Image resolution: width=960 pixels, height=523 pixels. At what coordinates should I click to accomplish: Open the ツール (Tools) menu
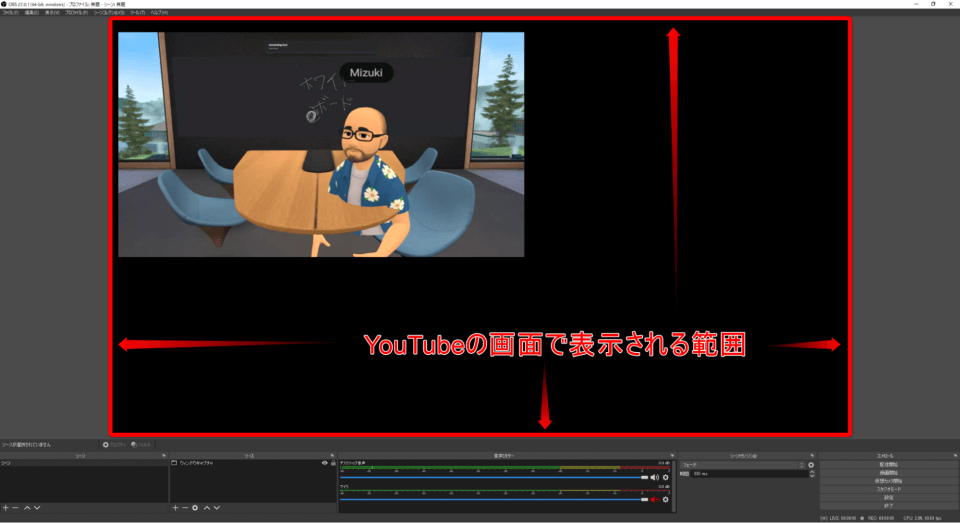(136, 13)
